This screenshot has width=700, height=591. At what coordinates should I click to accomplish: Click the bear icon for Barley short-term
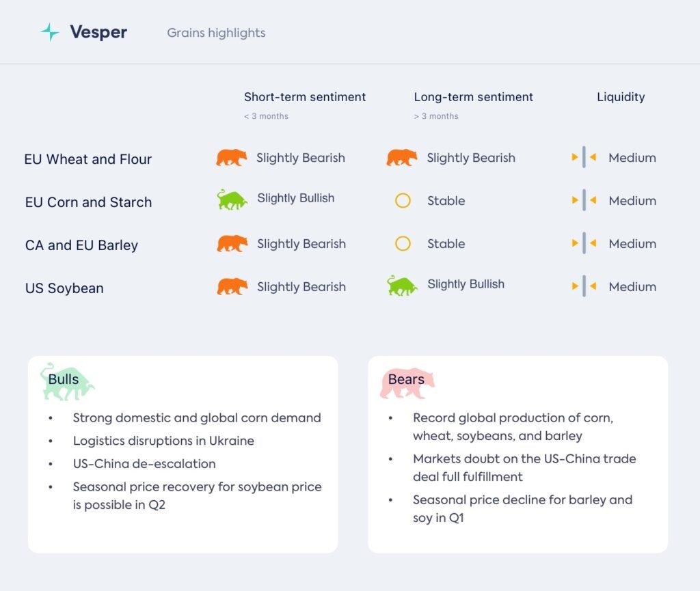(232, 244)
